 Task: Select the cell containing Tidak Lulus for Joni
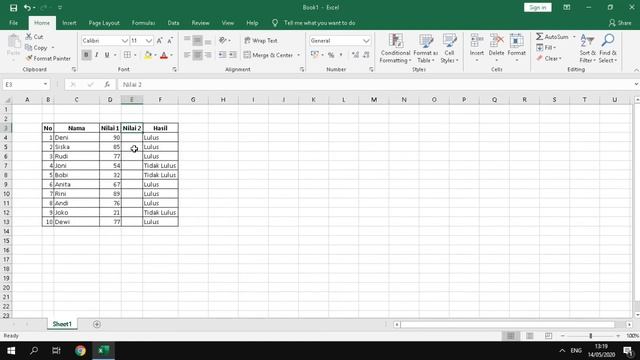pos(160,166)
